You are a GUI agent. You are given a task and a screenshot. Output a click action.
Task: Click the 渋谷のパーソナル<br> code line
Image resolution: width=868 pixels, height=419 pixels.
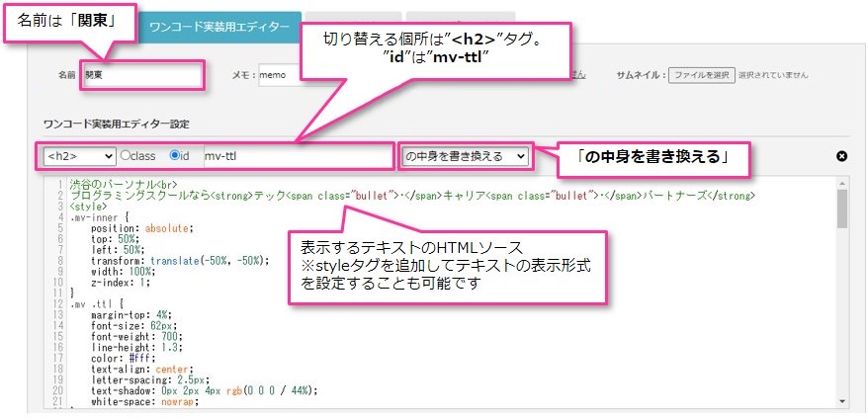point(124,185)
